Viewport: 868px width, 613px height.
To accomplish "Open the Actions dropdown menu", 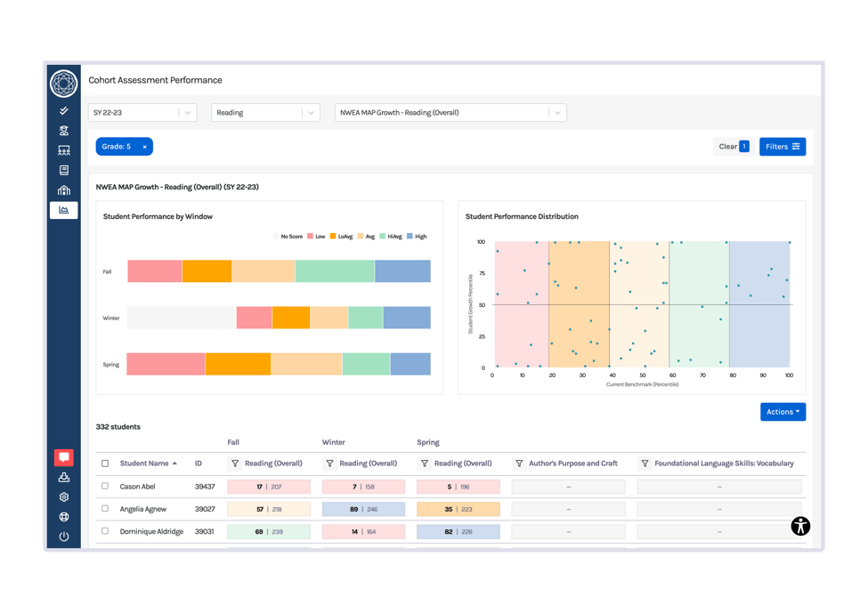I will click(783, 412).
